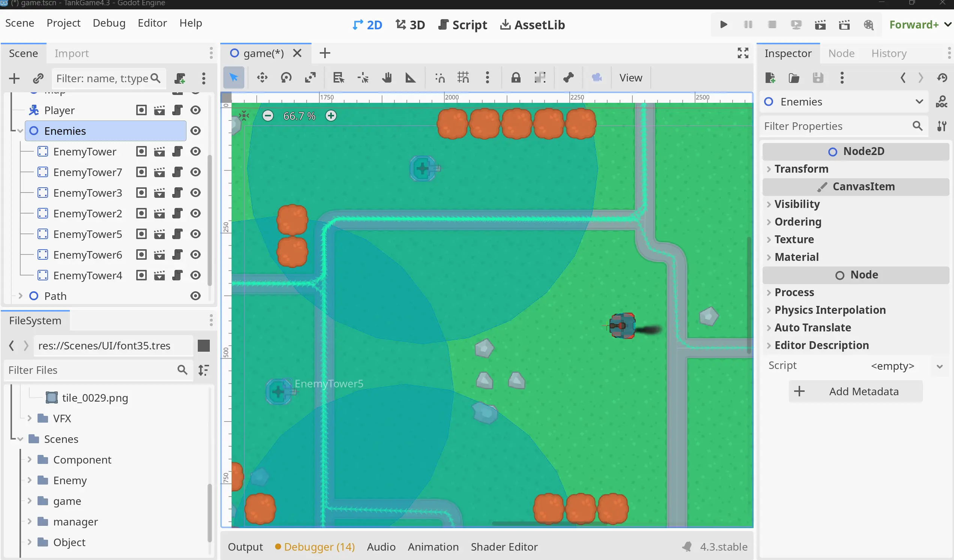Expand the Component folder
Image resolution: width=954 pixels, height=560 pixels.
tap(29, 460)
